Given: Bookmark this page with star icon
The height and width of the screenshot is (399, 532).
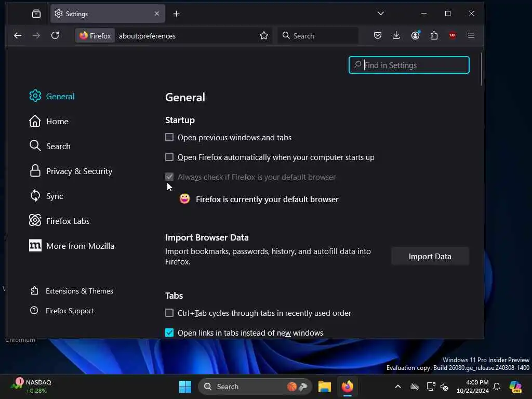Looking at the screenshot, I should (264, 36).
